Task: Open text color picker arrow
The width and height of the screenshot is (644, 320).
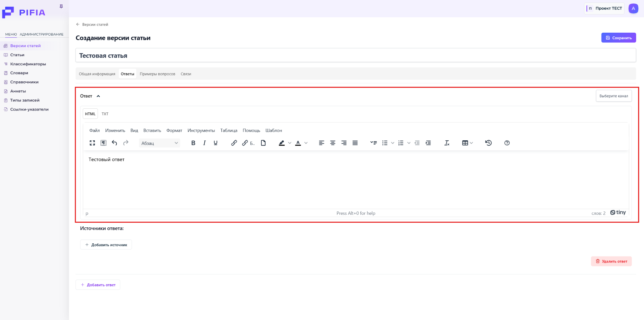Action: point(306,143)
